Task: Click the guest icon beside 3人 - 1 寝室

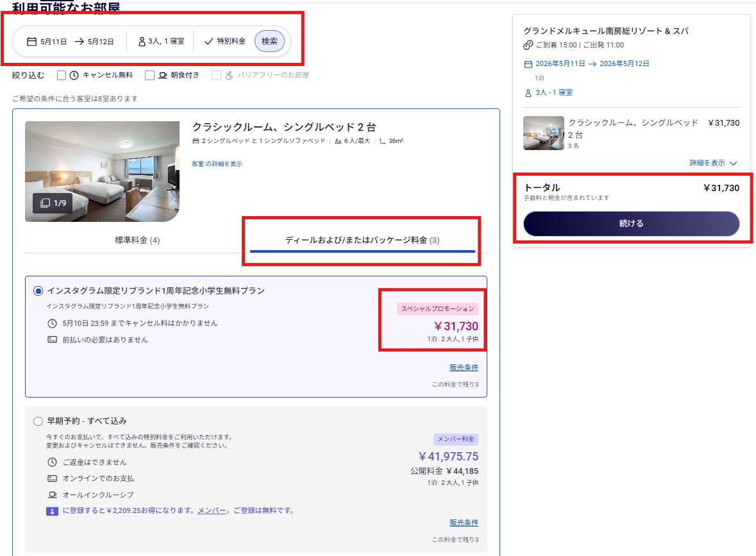Action: click(528, 92)
